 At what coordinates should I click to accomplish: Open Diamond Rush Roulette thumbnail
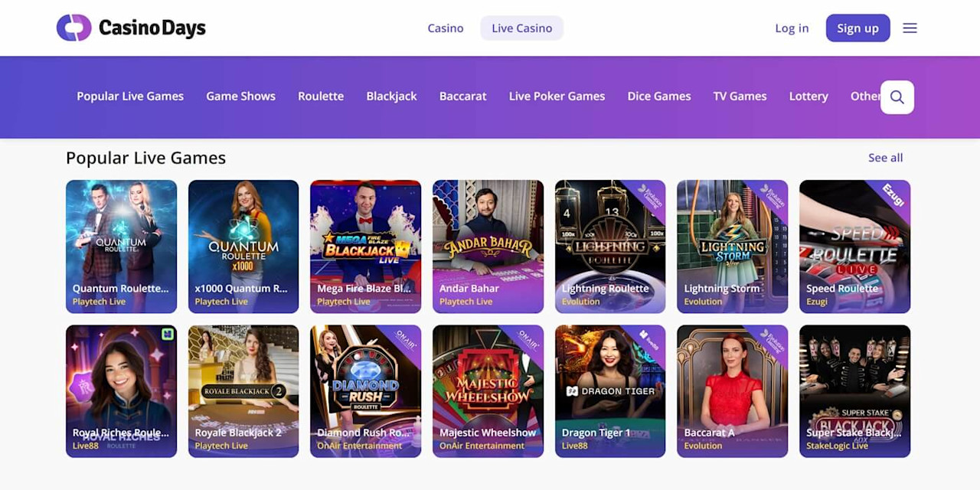point(365,391)
